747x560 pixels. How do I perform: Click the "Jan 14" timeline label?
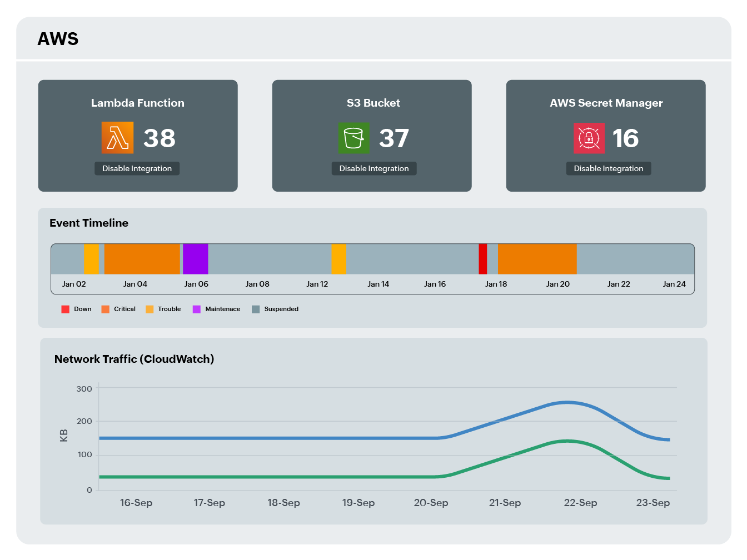[x=379, y=284]
